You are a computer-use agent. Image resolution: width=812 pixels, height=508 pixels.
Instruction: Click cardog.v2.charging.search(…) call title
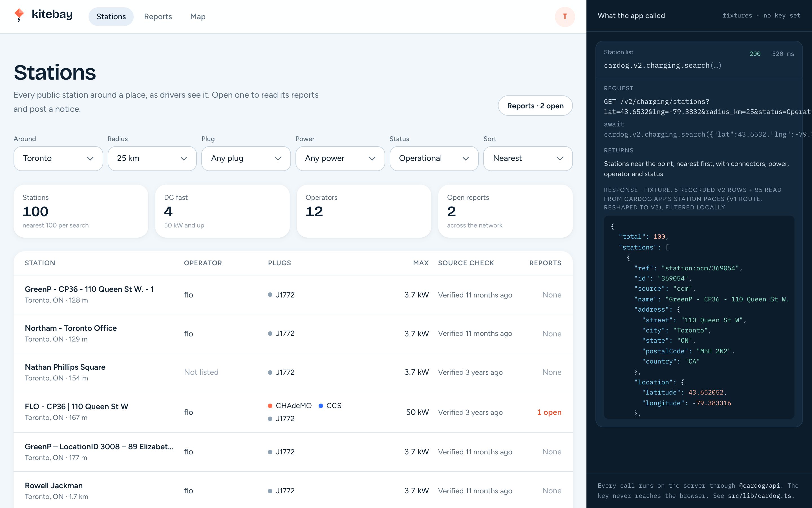(662, 65)
